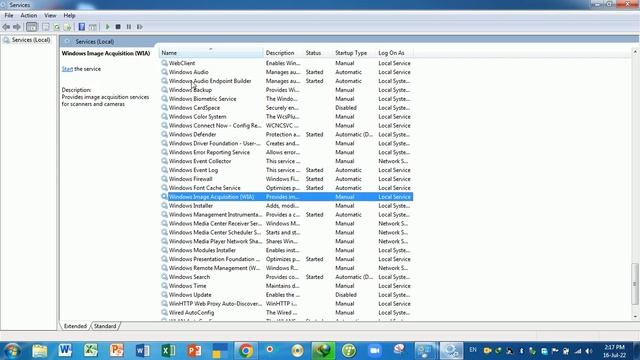Select the Windows Firewall service
Image resolution: width=640 pixels, height=360 pixels.
click(x=286, y=179)
